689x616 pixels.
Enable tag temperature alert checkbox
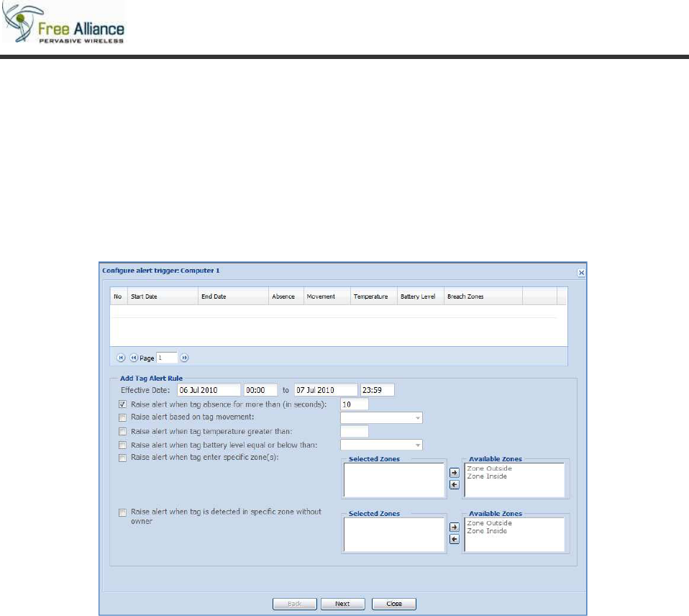click(x=122, y=432)
